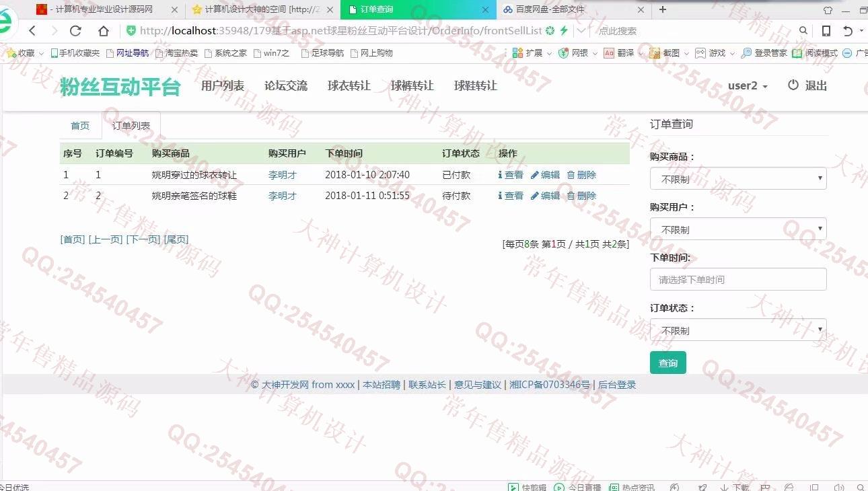Click the 编辑 pencil icon for order 2
Screen dimensions: 868x491
tap(535, 196)
